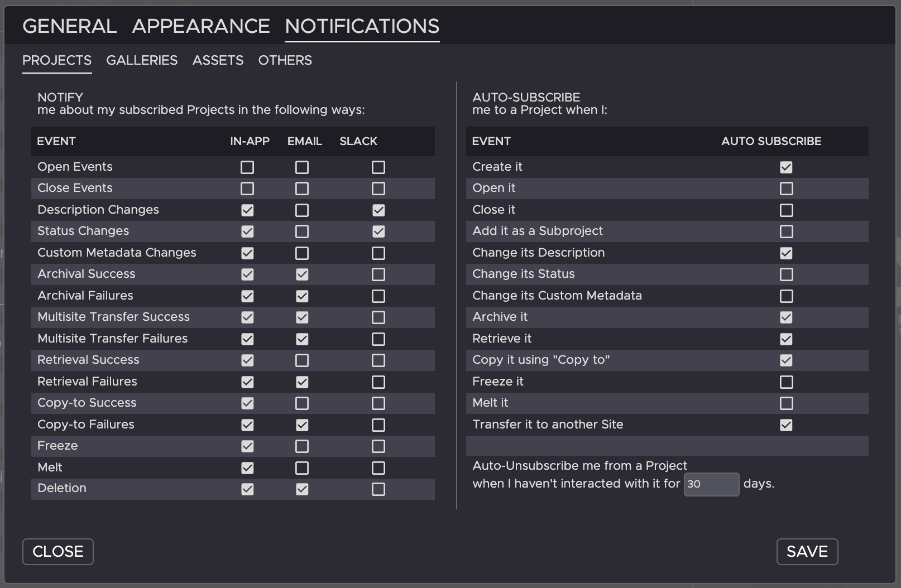Uncheck auto-subscribe for Transfer it to another Site
Image resolution: width=901 pixels, height=588 pixels.
(x=786, y=425)
